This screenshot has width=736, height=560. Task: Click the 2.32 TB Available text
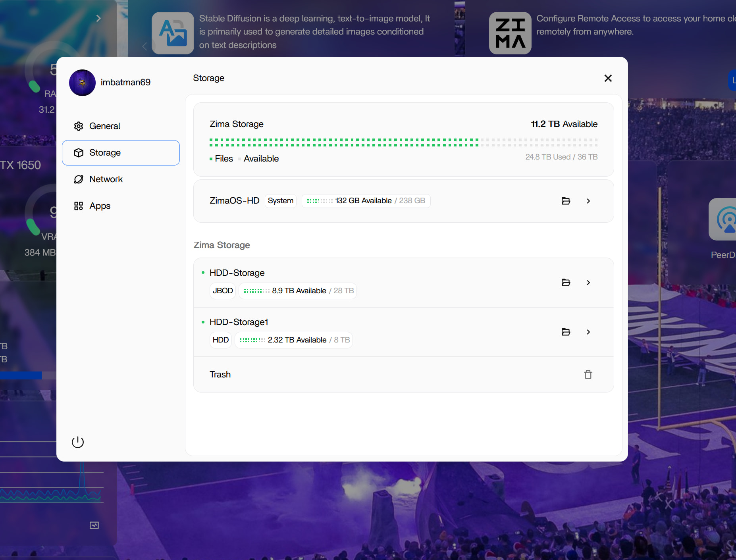pyautogui.click(x=297, y=340)
